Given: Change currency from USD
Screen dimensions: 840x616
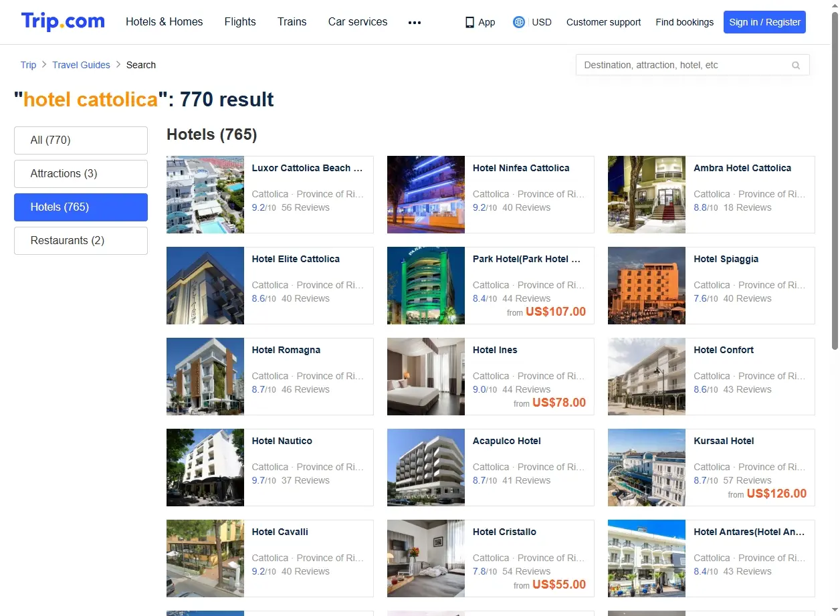Looking at the screenshot, I should point(542,22).
